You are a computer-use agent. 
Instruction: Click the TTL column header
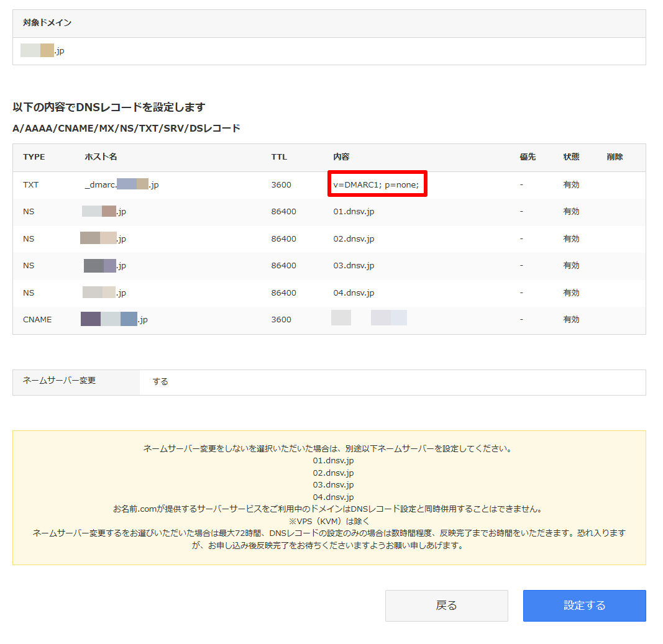[x=279, y=157]
